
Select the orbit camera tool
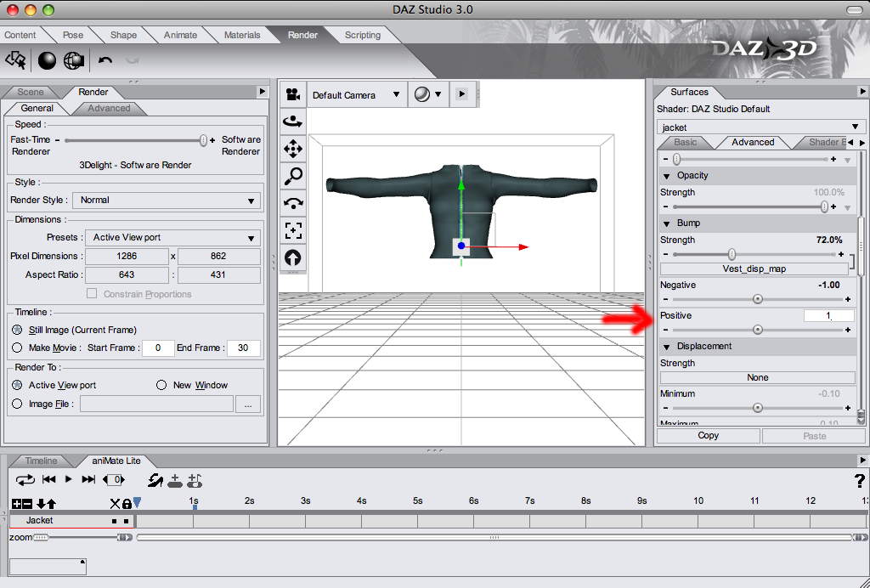[x=293, y=122]
